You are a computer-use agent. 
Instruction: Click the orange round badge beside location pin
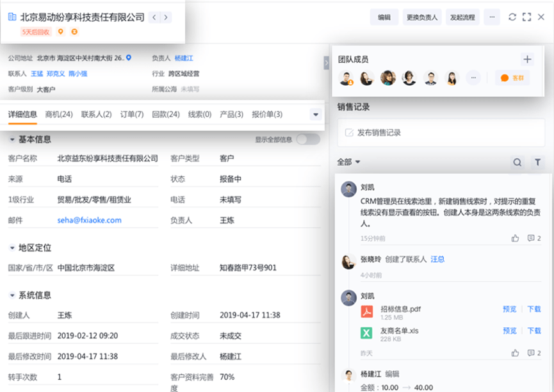74,32
